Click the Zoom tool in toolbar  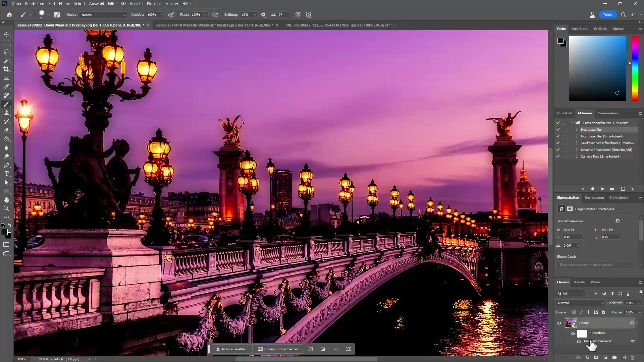pyautogui.click(x=7, y=208)
